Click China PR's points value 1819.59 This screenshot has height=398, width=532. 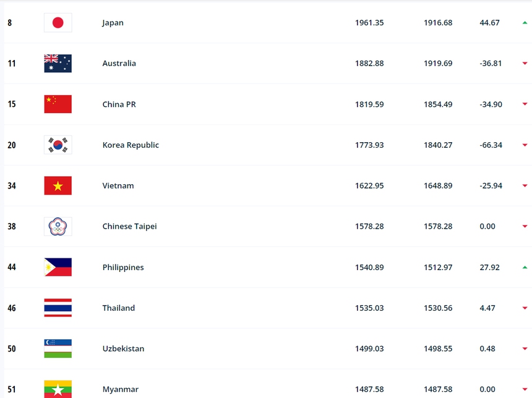pyautogui.click(x=369, y=104)
